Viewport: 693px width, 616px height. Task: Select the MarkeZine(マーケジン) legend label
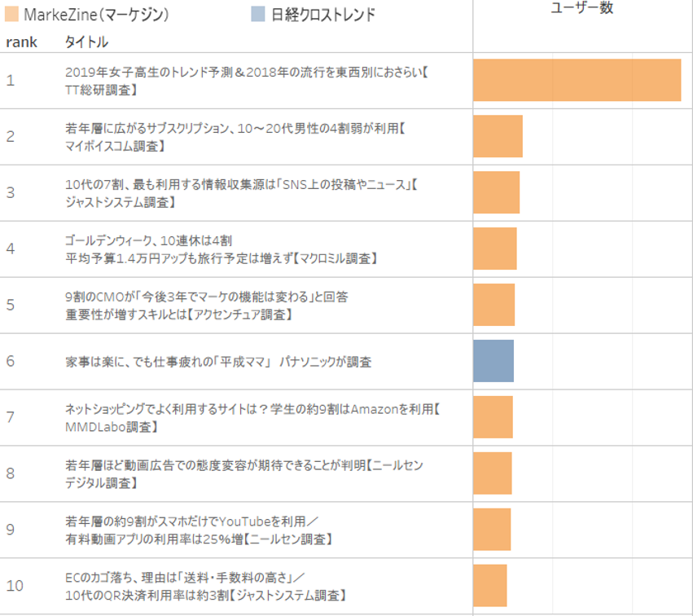[x=99, y=15]
